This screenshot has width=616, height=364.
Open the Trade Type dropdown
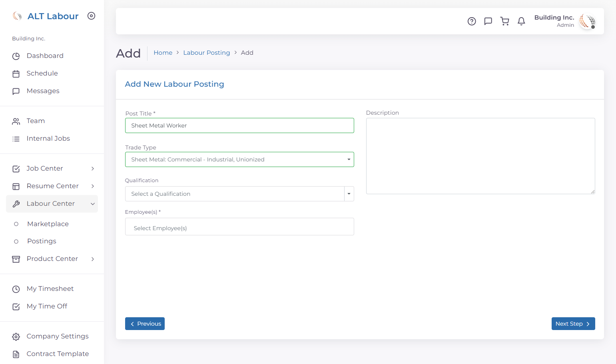[239, 159]
